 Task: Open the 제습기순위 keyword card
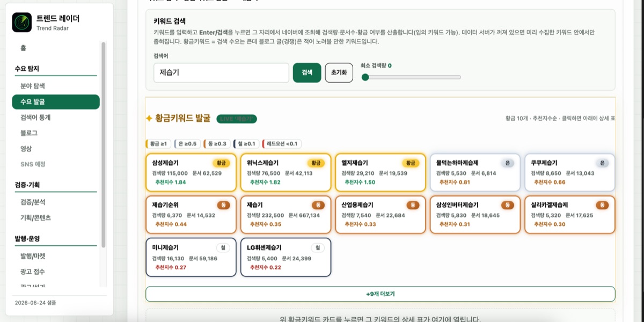pyautogui.click(x=191, y=215)
